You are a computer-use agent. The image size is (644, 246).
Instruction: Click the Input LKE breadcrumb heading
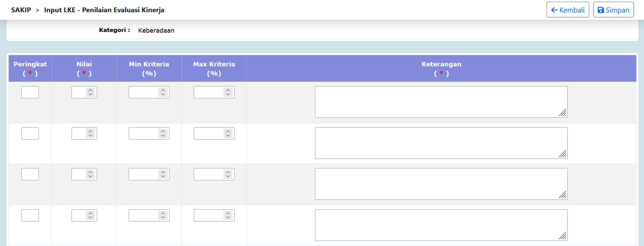pos(104,10)
